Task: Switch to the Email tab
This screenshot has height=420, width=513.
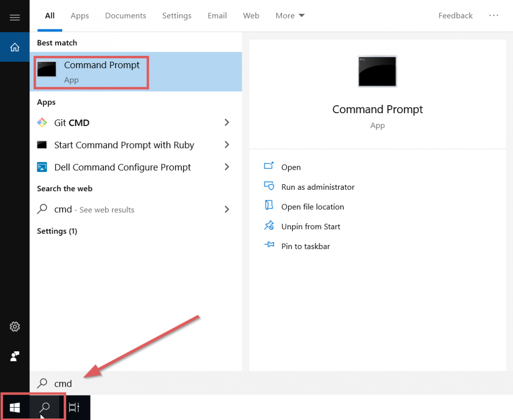Action: [217, 16]
